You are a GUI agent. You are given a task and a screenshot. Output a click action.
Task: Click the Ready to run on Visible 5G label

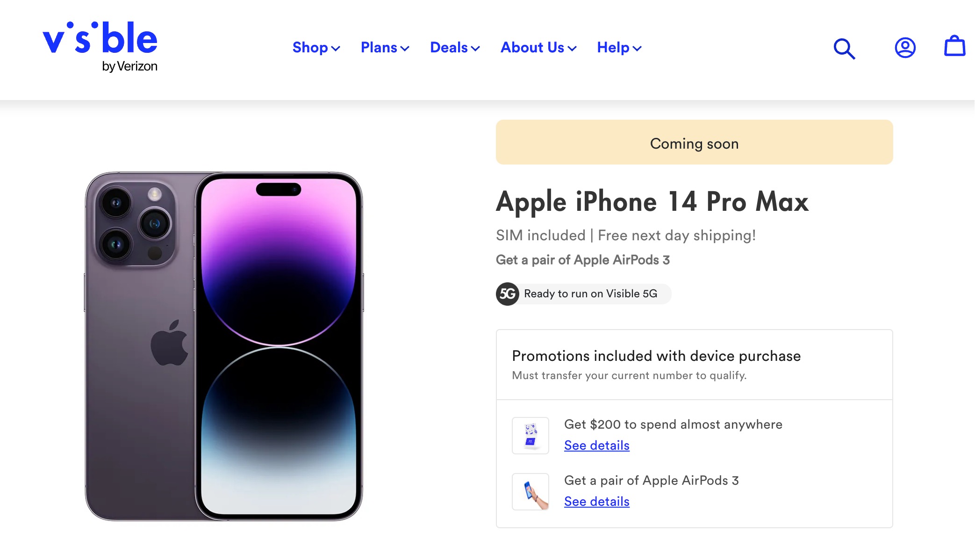(x=590, y=294)
